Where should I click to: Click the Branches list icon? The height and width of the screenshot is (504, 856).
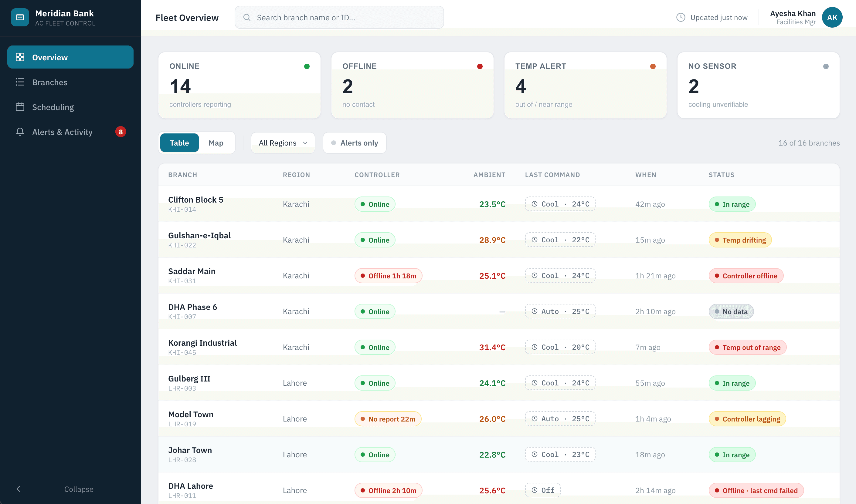[20, 82]
